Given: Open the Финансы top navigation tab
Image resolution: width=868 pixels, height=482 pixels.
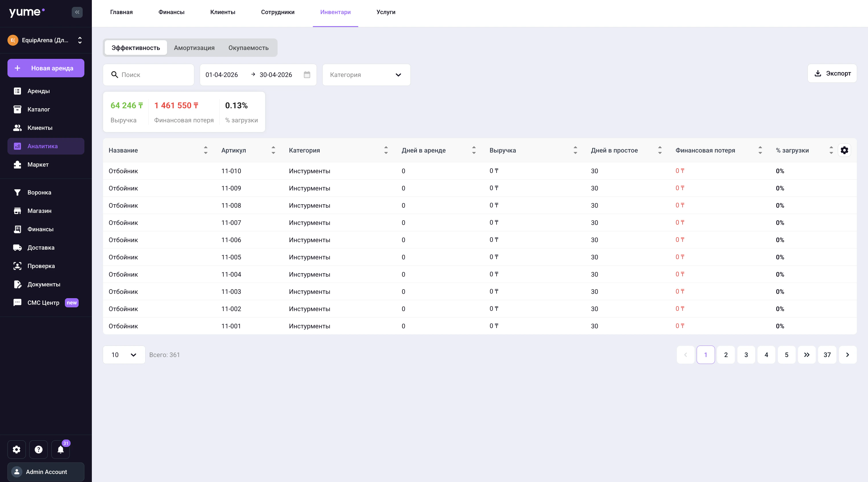Looking at the screenshot, I should pyautogui.click(x=171, y=12).
